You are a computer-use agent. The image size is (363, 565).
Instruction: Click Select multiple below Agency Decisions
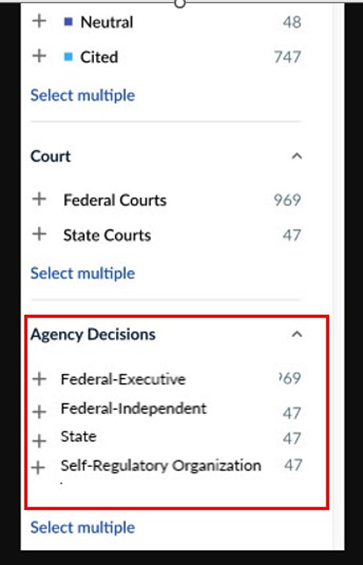83,528
